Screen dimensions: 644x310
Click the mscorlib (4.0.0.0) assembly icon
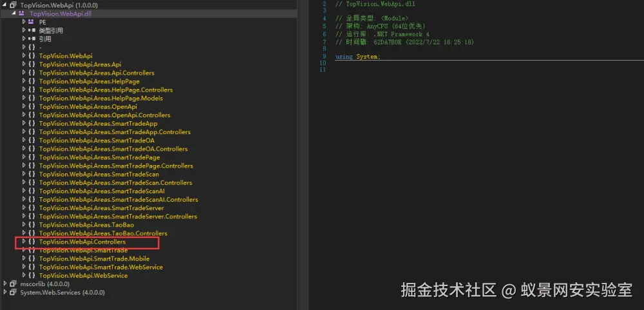coord(13,284)
